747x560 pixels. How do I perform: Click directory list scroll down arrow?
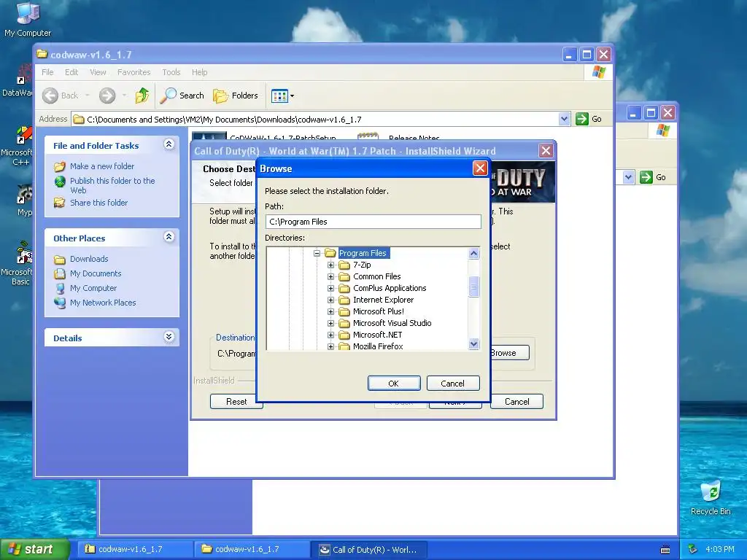[x=473, y=344]
